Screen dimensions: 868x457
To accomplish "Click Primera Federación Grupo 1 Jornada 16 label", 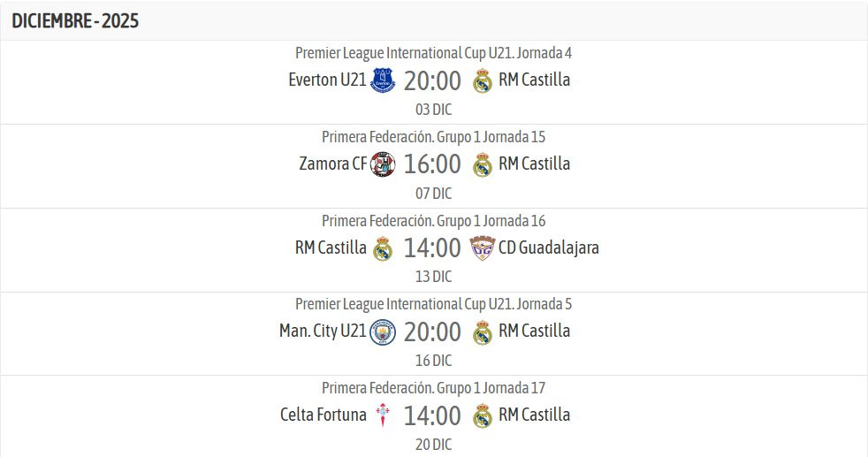I will point(433,221).
